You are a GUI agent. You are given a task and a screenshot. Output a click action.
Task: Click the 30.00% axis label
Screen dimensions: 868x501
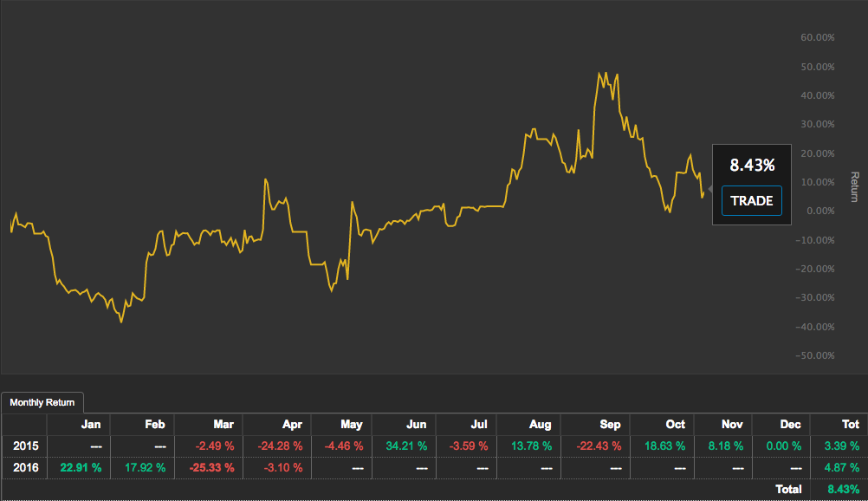[818, 124]
